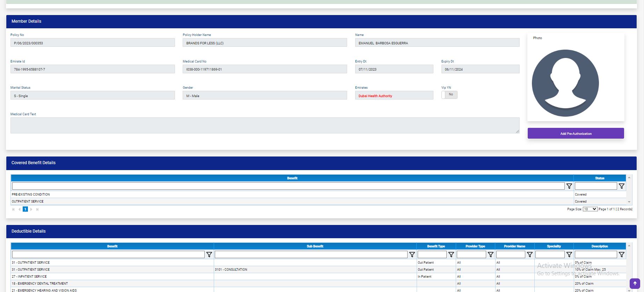This screenshot has width=644, height=292.
Task: Click the member photo placeholder
Action: coord(565,83)
